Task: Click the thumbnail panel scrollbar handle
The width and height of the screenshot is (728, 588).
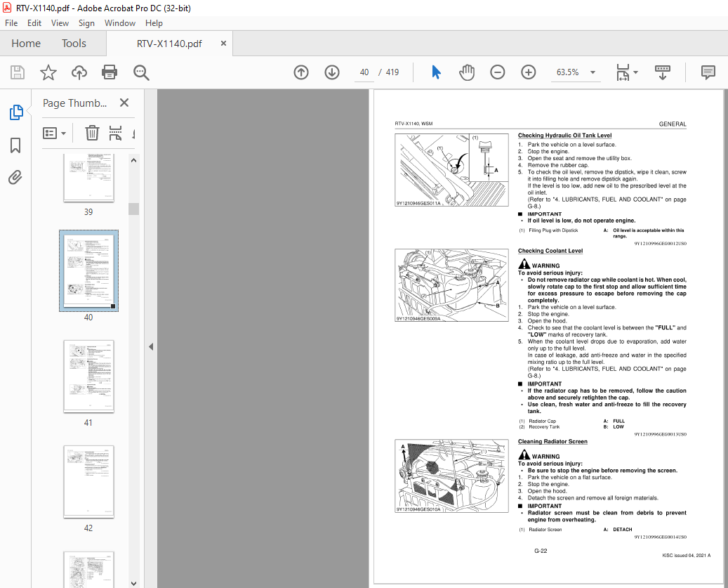Action: (133, 209)
